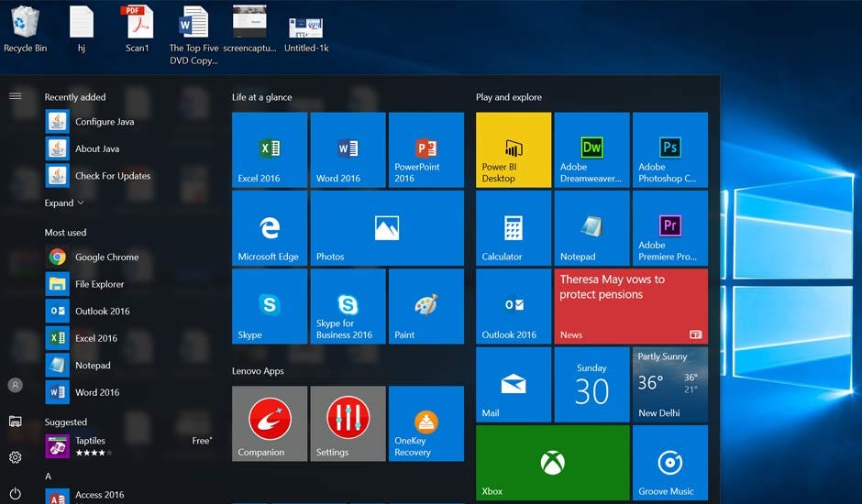Launch the OneKey Recovery tile
862x504 pixels.
425,423
